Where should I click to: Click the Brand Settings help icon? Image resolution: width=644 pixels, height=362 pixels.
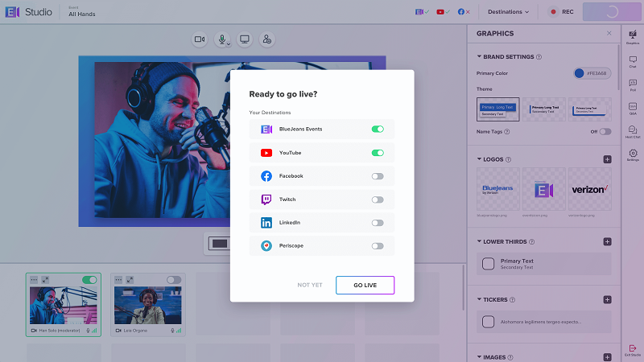(x=539, y=57)
